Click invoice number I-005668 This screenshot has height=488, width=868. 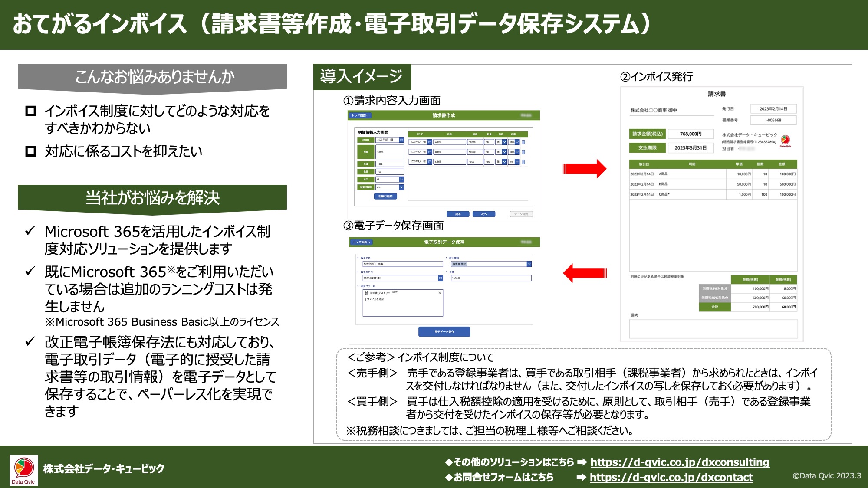pos(773,120)
